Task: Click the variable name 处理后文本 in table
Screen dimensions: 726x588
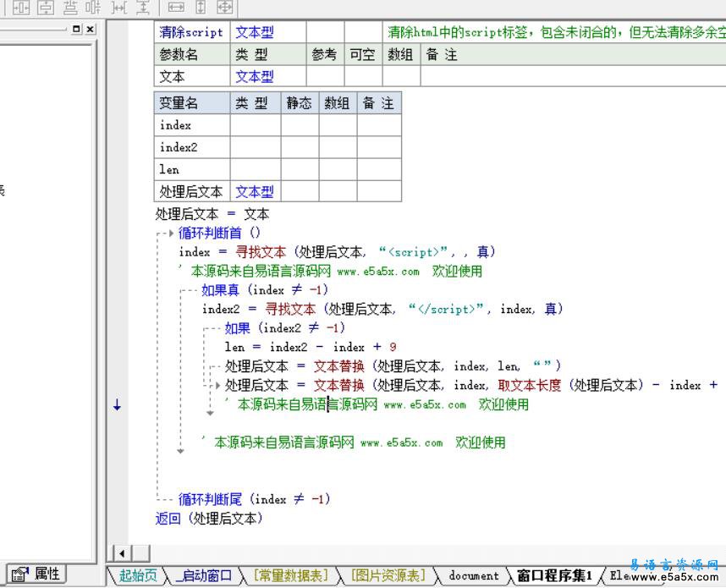Action: pos(190,191)
